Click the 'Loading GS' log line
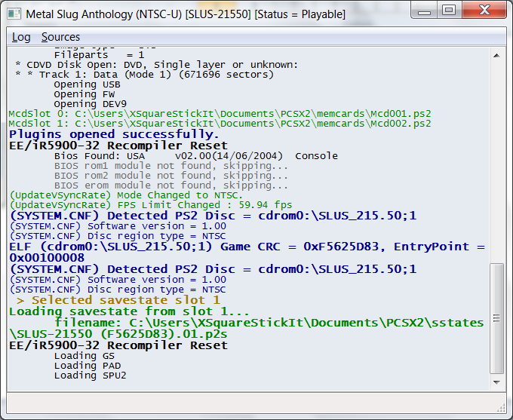This screenshot has width=513, height=420. [84, 356]
